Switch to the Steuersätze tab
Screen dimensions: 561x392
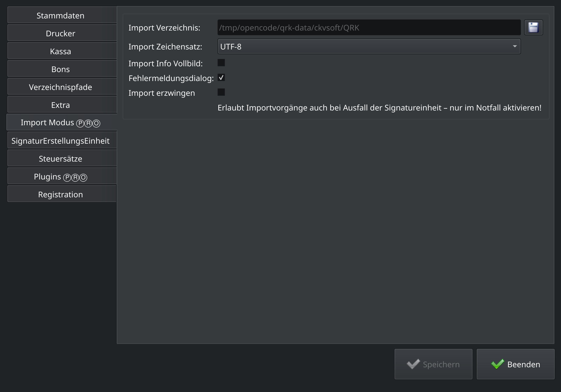(62, 159)
